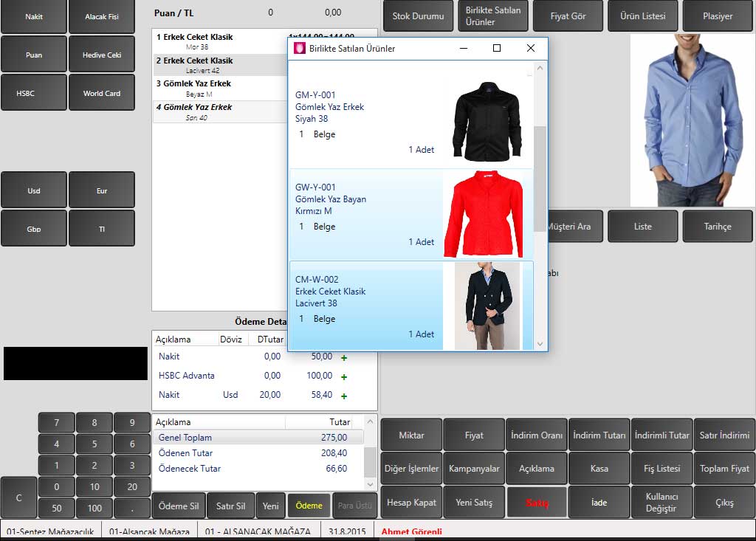
Task: Click the C clear key on the numpad
Action: [x=18, y=497]
